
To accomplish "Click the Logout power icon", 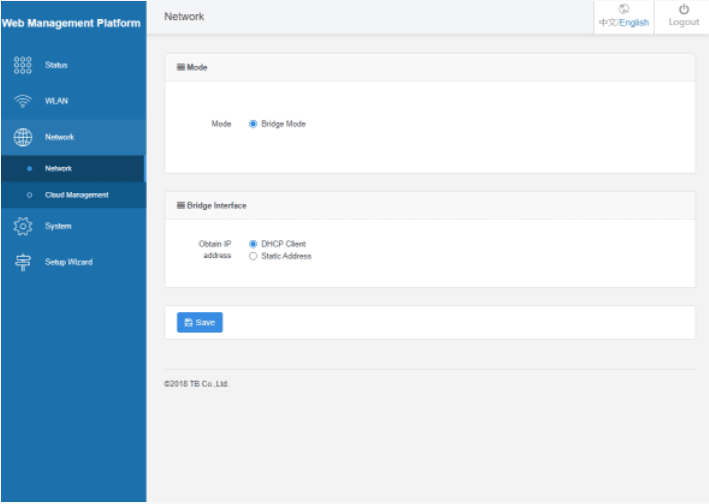I will pyautogui.click(x=684, y=9).
